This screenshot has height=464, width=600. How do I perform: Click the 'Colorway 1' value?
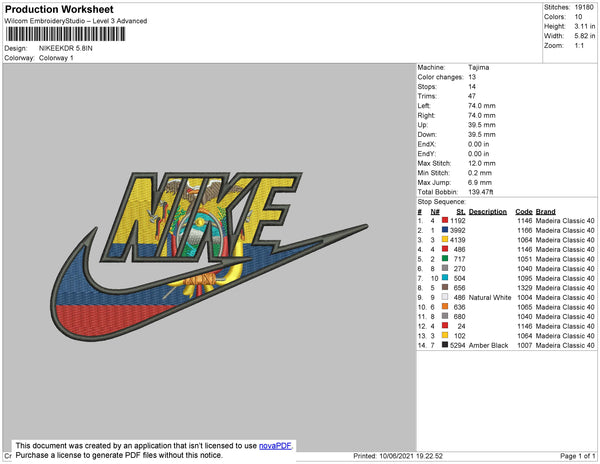(x=56, y=58)
